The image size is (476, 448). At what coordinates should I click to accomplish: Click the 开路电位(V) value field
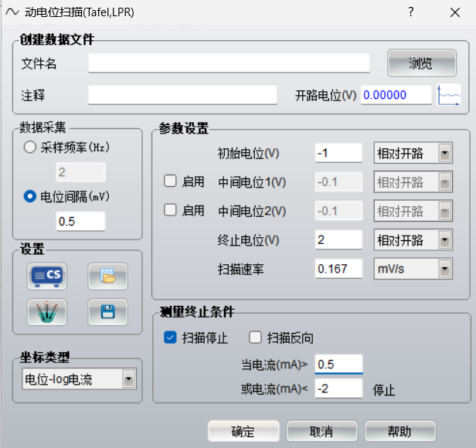[x=396, y=95]
